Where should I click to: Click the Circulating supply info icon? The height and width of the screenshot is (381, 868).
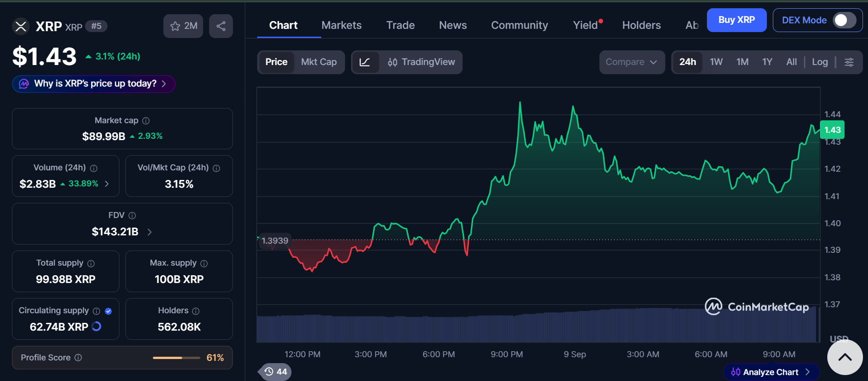[97, 311]
